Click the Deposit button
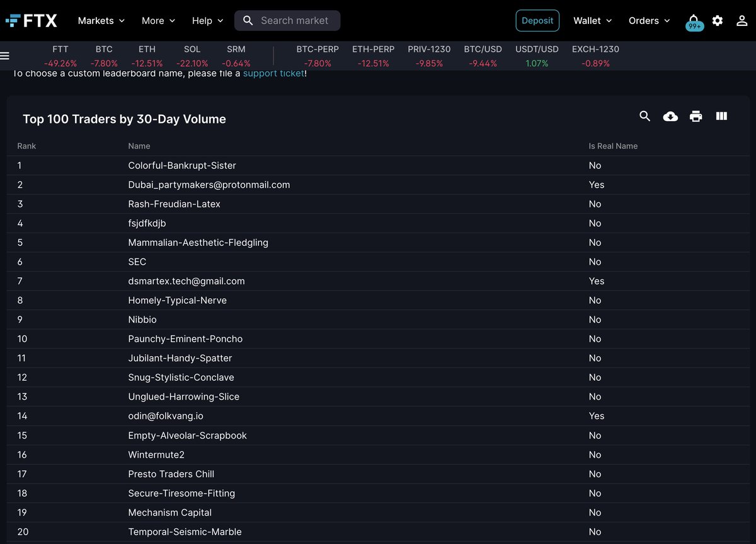756x544 pixels. tap(537, 21)
